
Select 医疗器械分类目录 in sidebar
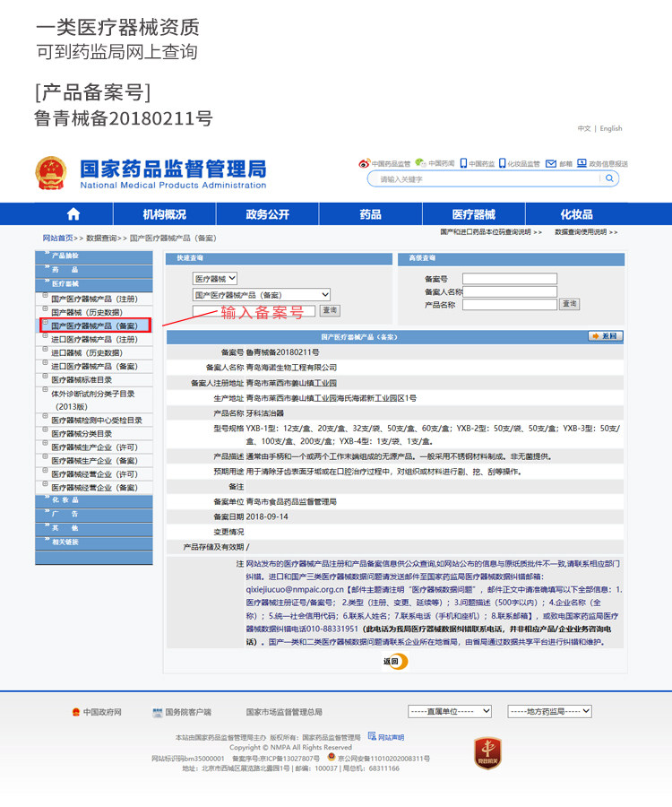tap(82, 434)
